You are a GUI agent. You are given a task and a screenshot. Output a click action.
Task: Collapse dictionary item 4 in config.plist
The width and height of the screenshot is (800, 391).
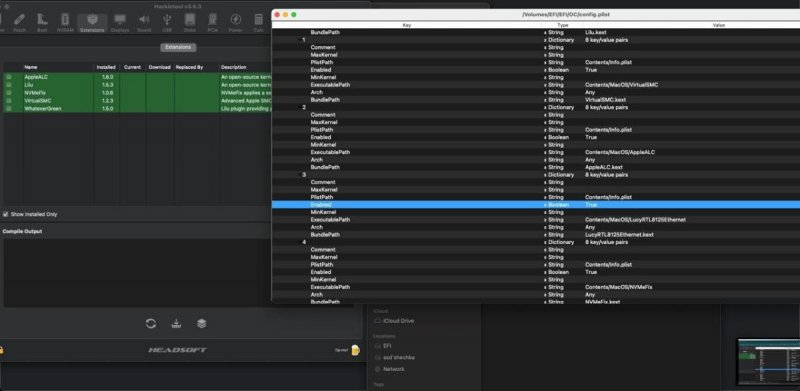coord(299,242)
